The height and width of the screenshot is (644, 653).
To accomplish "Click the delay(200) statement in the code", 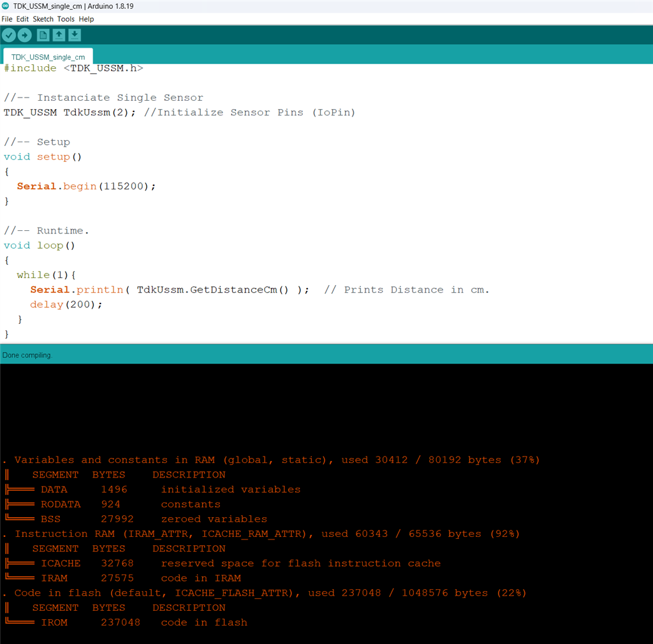I will click(66, 304).
